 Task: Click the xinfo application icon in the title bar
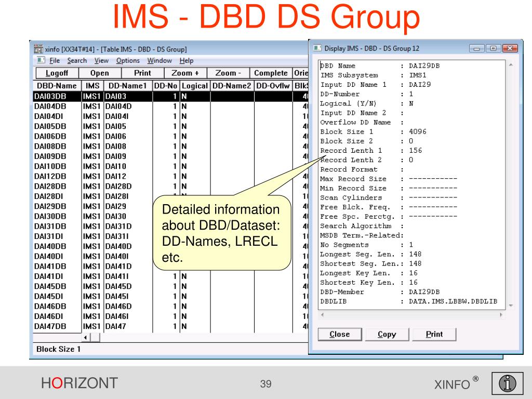click(38, 49)
